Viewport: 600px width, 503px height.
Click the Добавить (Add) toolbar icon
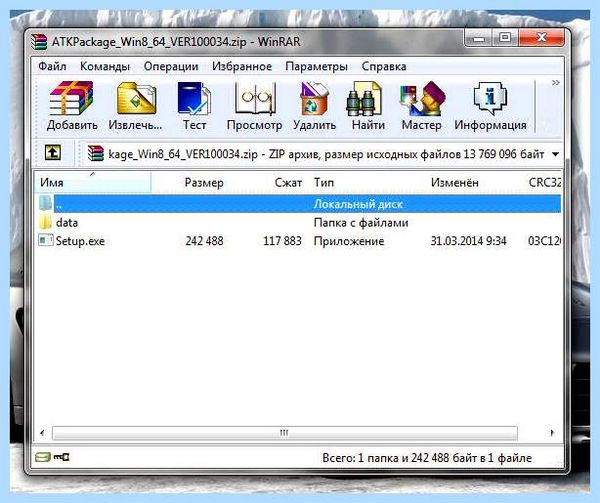point(72,98)
